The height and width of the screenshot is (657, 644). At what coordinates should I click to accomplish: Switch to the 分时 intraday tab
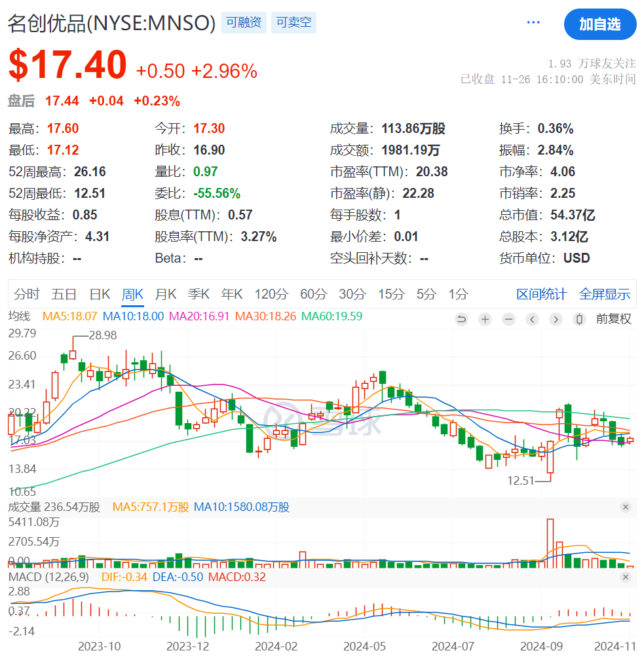(26, 294)
